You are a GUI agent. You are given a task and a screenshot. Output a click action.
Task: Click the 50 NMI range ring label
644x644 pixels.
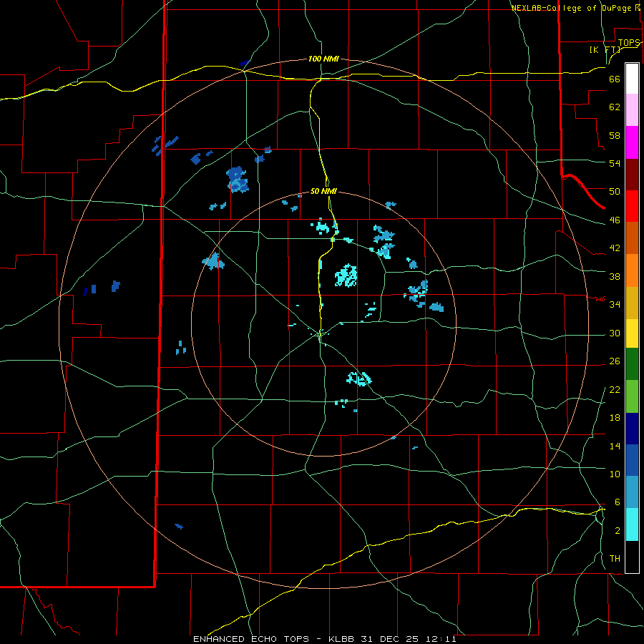tap(323, 191)
